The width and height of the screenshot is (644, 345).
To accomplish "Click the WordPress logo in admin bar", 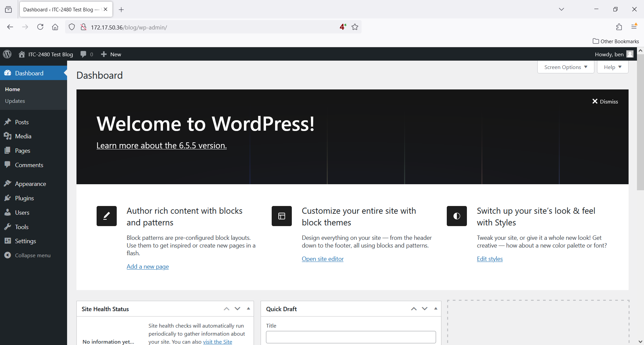I will (7, 54).
